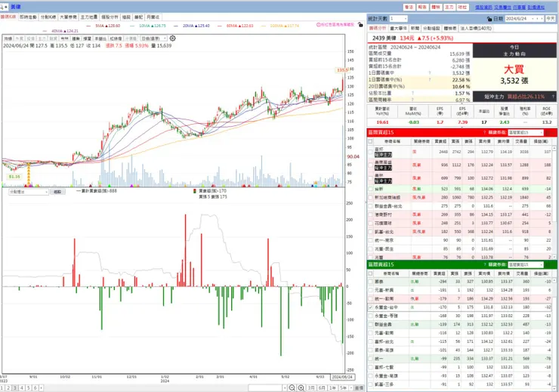The image size is (559, 392).
Task: Click help question mark beside 1日籌碼集中 row
Action: 430,73
